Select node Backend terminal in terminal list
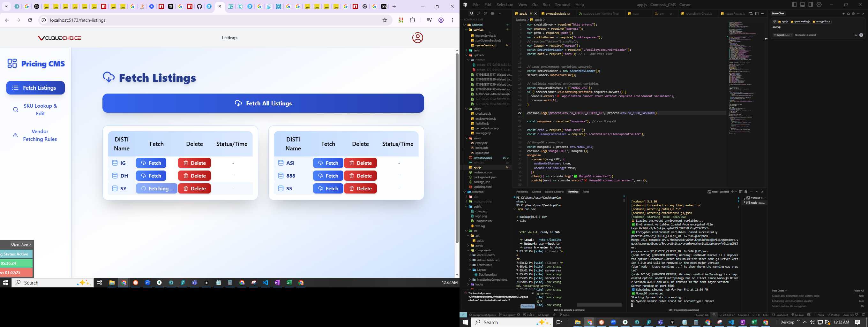The image size is (868, 327). click(x=755, y=203)
